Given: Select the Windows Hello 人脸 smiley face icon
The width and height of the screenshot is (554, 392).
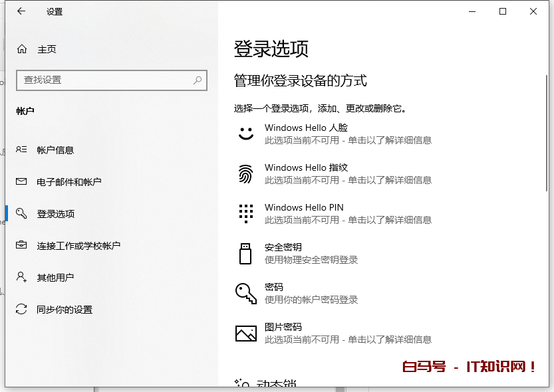Looking at the screenshot, I should (245, 134).
